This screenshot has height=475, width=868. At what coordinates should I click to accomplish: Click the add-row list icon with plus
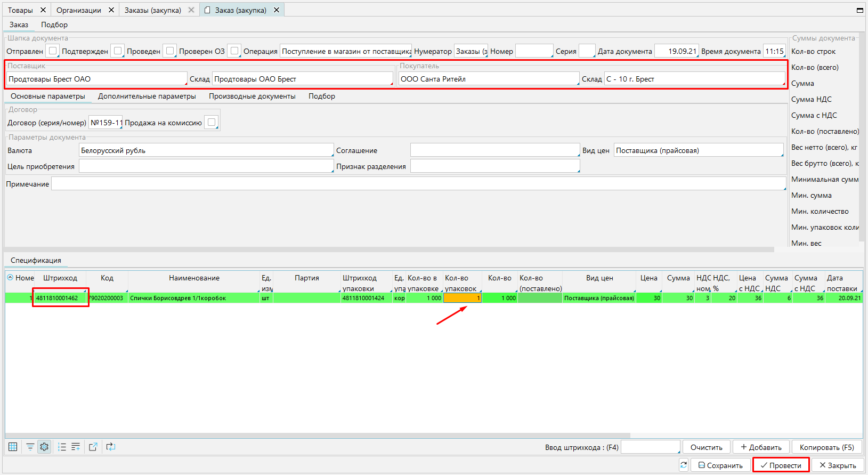pyautogui.click(x=76, y=447)
